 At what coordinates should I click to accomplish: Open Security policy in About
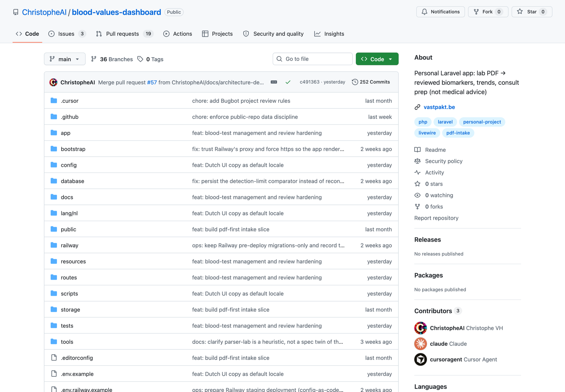(438, 161)
